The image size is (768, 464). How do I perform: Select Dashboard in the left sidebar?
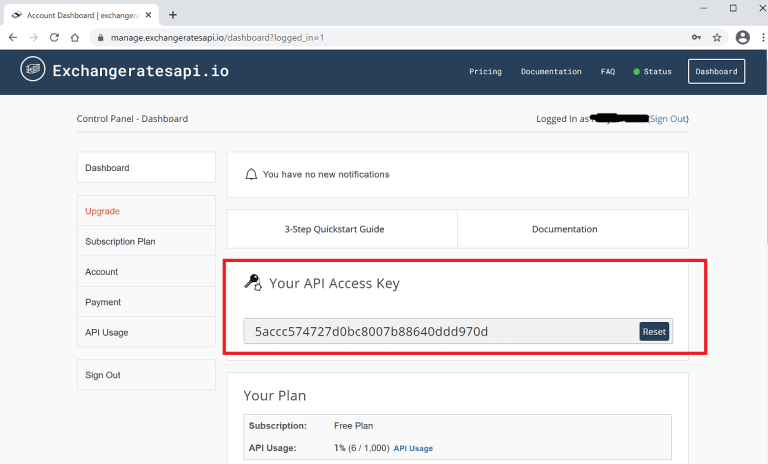(146, 168)
